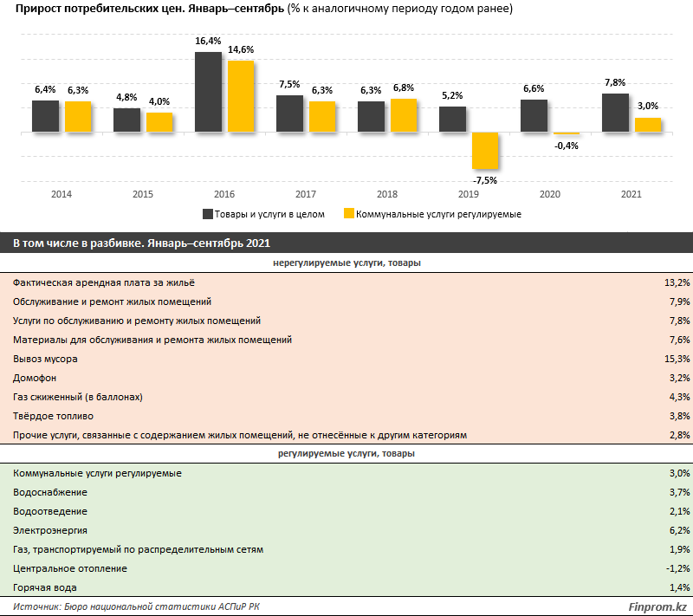This screenshot has width=693, height=616.
Task: Click the Электроэнергия row
Action: 346,530
